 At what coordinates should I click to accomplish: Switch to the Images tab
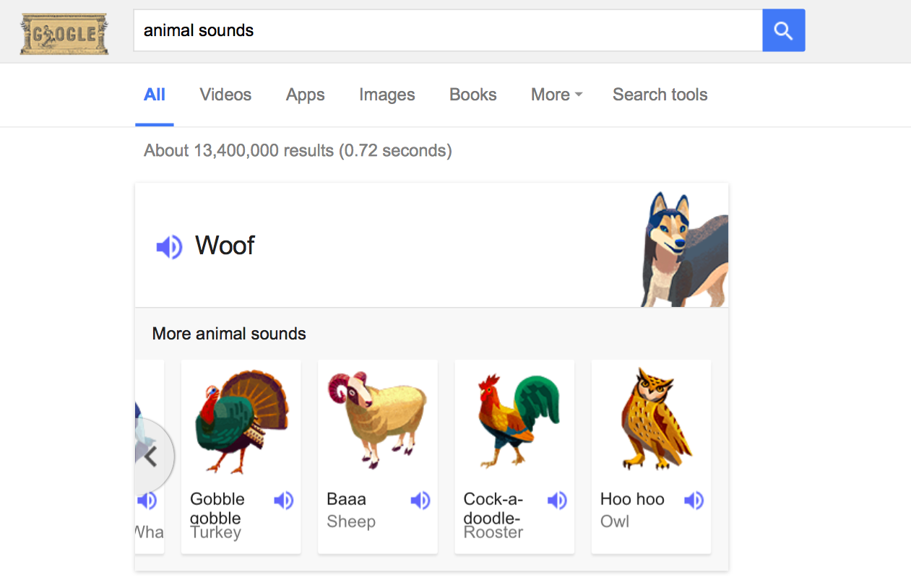coord(387,95)
